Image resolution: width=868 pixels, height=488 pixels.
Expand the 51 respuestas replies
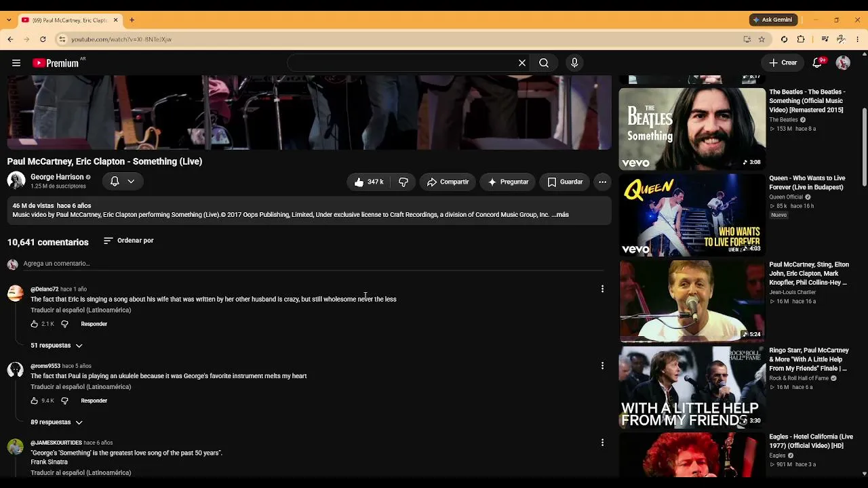tap(56, 346)
